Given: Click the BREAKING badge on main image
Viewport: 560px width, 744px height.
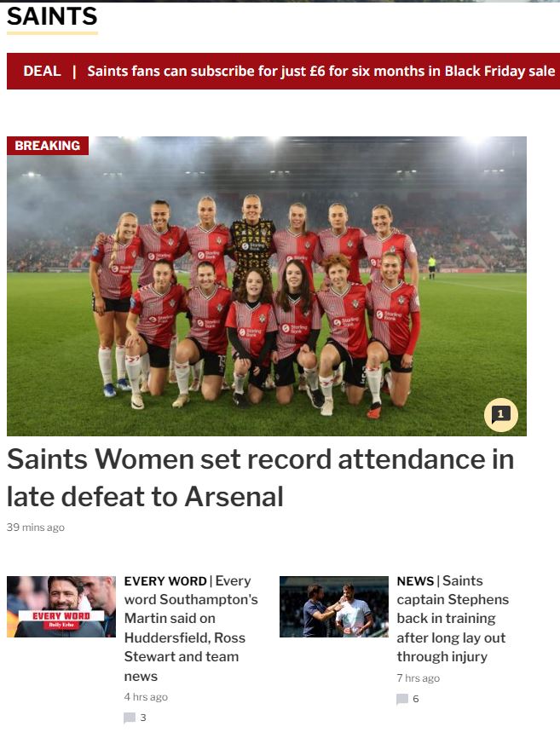Looking at the screenshot, I should pos(48,146).
